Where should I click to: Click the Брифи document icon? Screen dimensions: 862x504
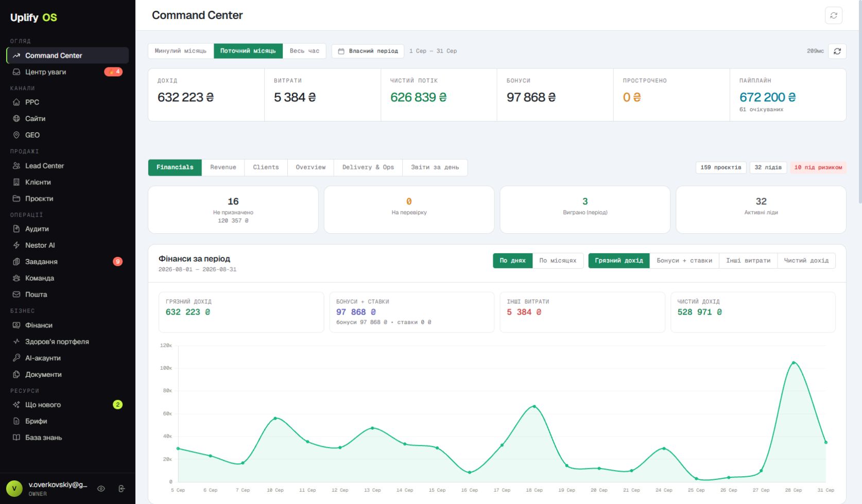click(x=16, y=422)
